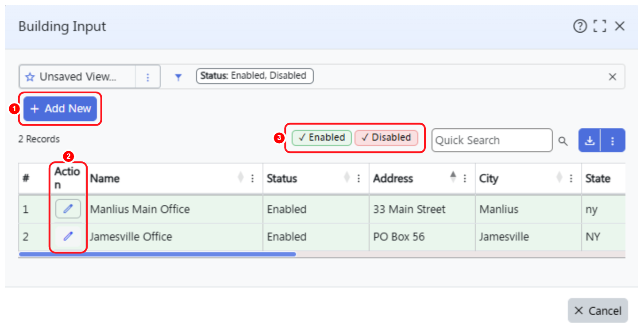Open the help question mark icon
Screen dimensions: 644x329
pos(579,27)
